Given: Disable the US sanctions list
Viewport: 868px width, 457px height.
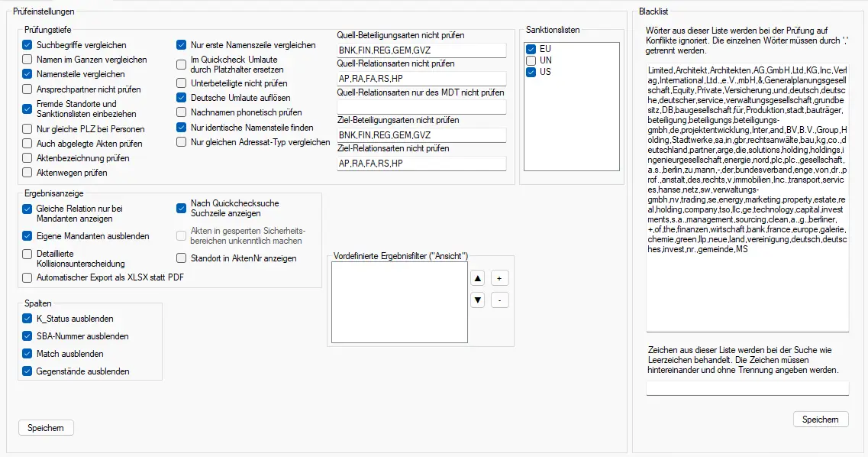Looking at the screenshot, I should point(531,71).
